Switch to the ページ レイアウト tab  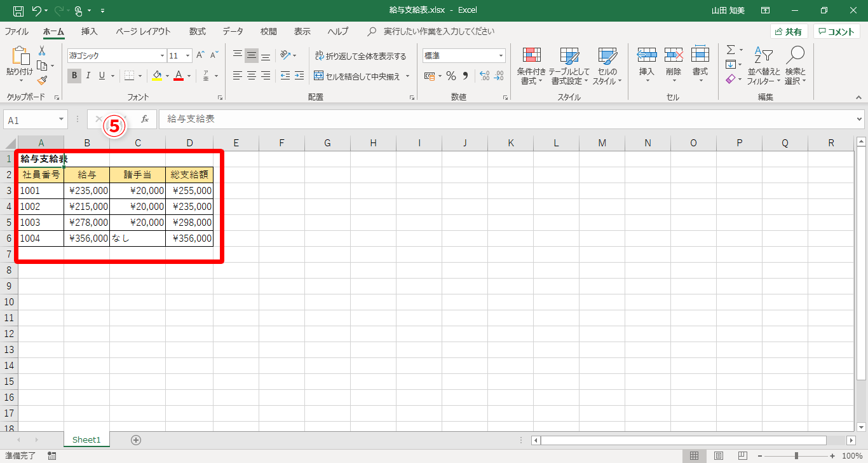[144, 31]
